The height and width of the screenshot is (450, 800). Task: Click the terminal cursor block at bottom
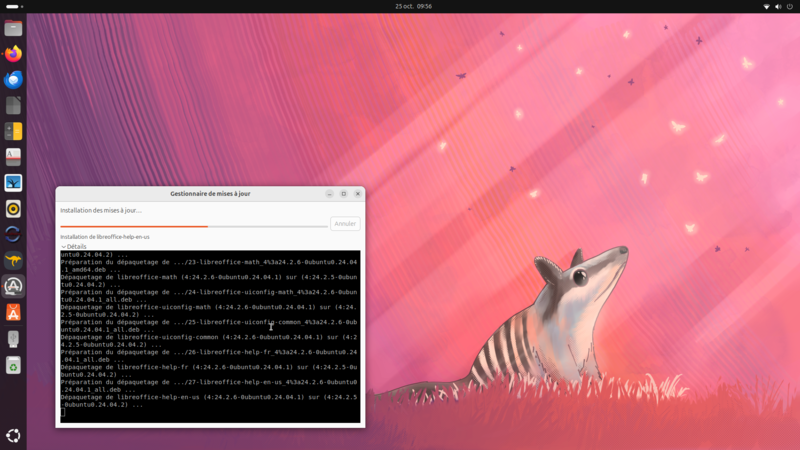63,412
